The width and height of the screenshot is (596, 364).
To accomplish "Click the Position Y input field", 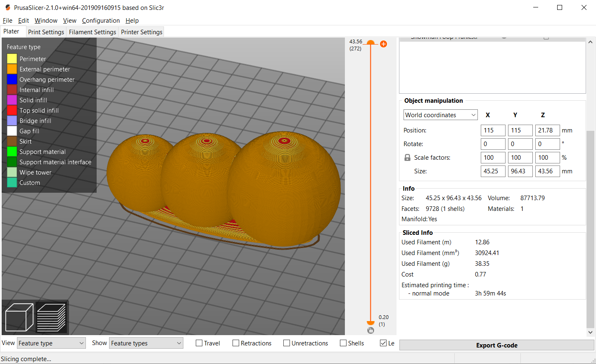I will coord(520,130).
